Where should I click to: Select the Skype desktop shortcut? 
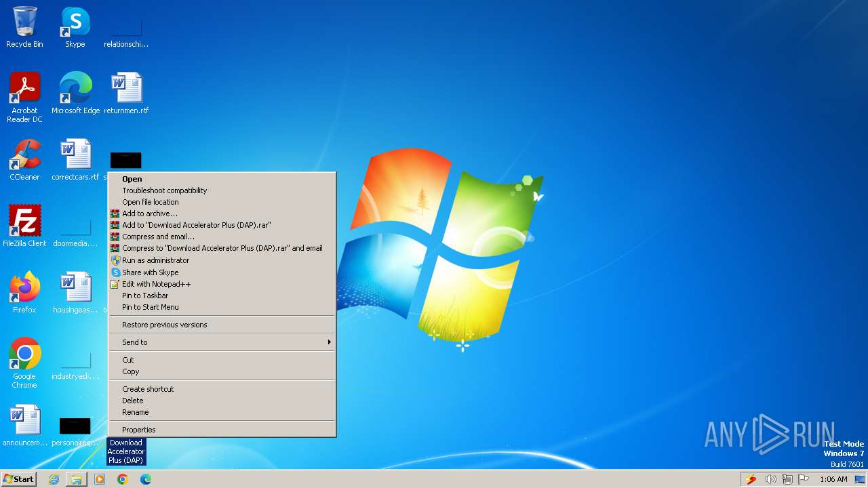click(75, 27)
